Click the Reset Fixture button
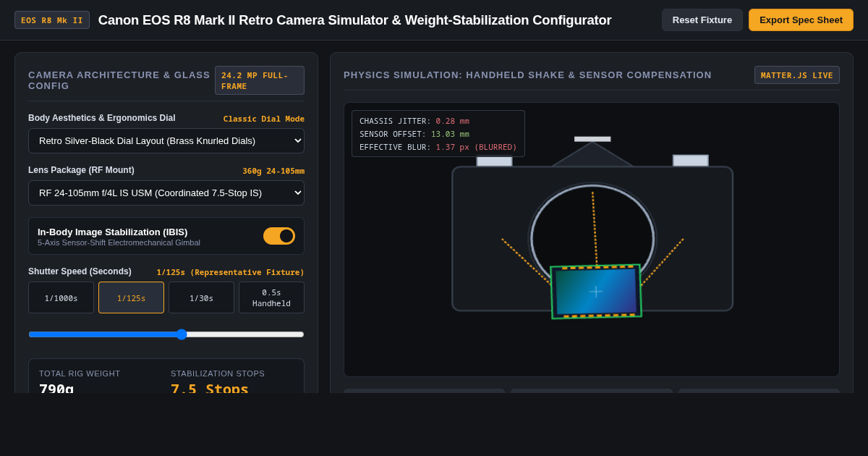This screenshot has width=868, height=456. coord(702,20)
